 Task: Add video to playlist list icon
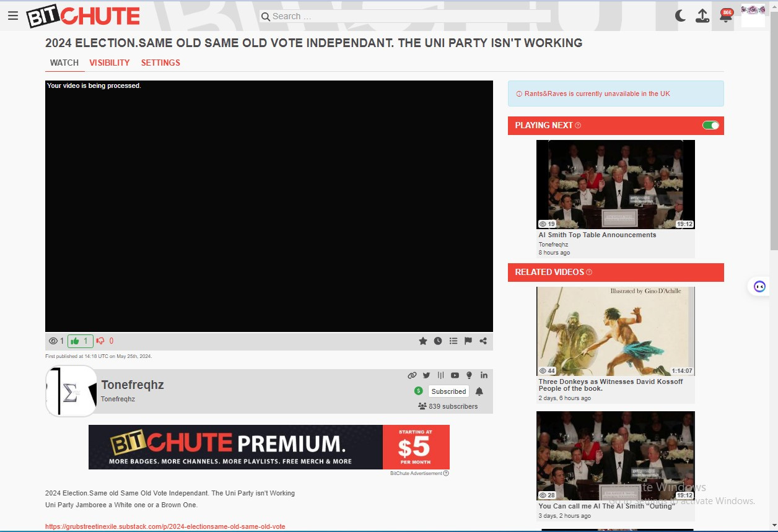coord(453,341)
